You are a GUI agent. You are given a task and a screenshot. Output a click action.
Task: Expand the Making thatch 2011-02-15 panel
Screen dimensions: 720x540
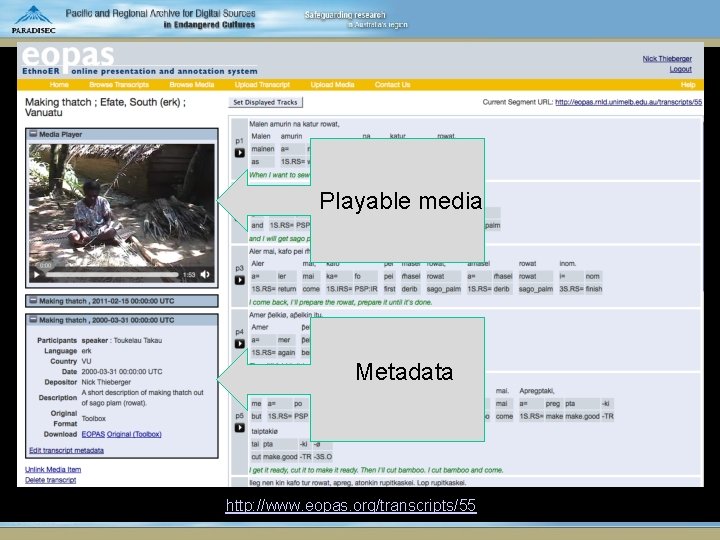tap(33, 301)
